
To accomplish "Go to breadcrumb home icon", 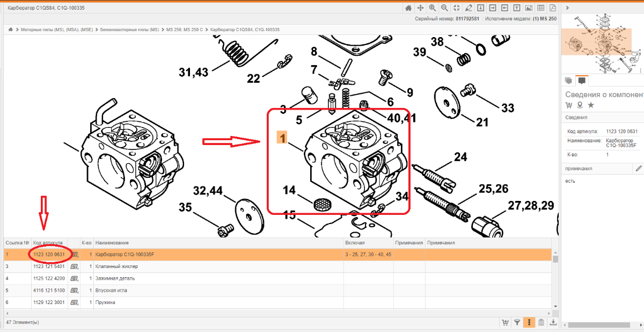I will (x=11, y=29).
